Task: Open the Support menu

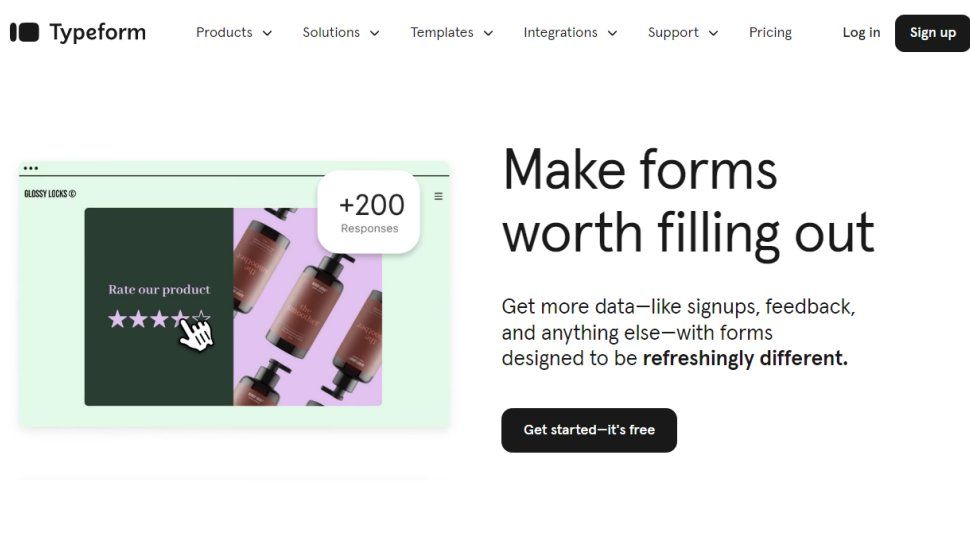Action: pos(683,32)
